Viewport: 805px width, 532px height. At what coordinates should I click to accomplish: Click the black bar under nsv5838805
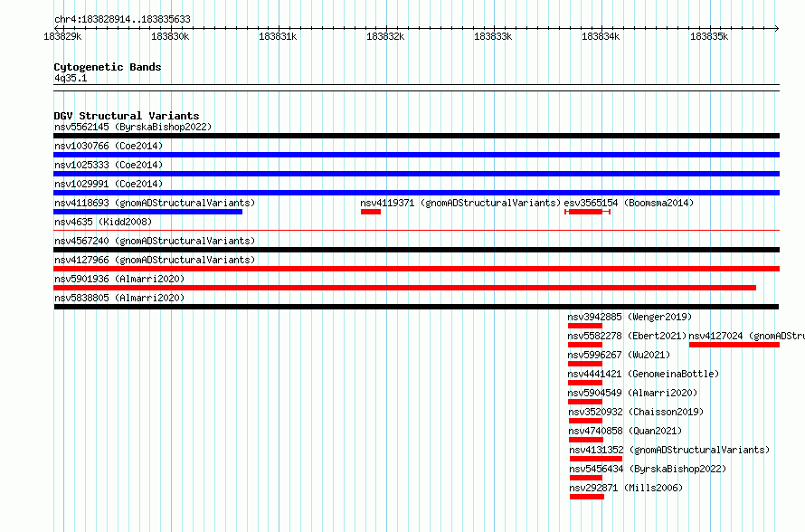click(x=416, y=307)
